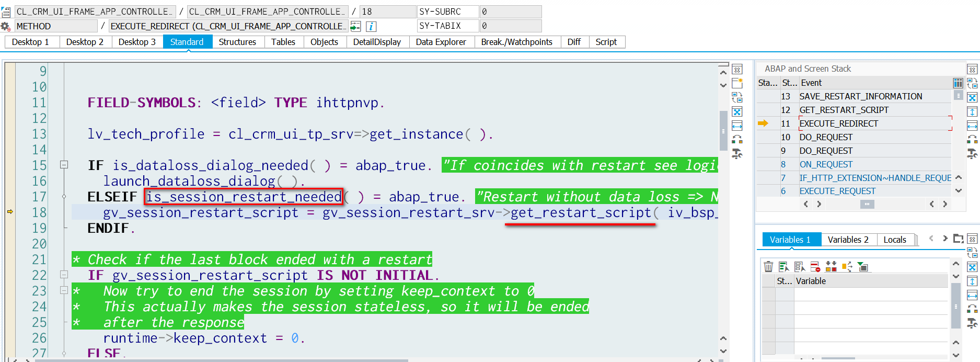The height and width of the screenshot is (362, 980).
Task: Open the tab list icon next to Locals
Action: point(958,239)
